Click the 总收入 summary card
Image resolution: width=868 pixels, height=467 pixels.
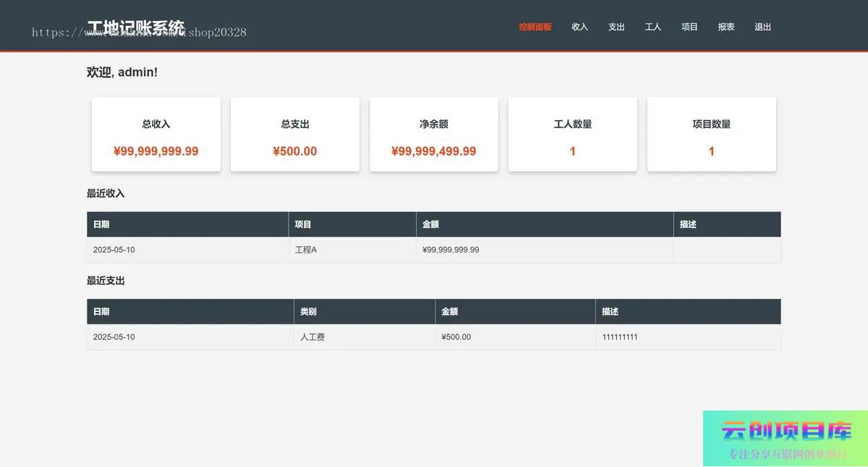[156, 135]
